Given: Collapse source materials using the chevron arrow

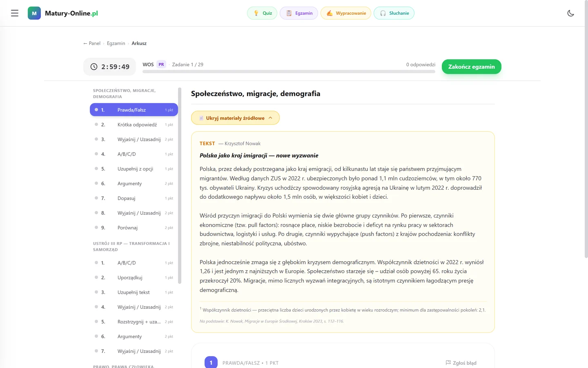Looking at the screenshot, I should click(270, 118).
